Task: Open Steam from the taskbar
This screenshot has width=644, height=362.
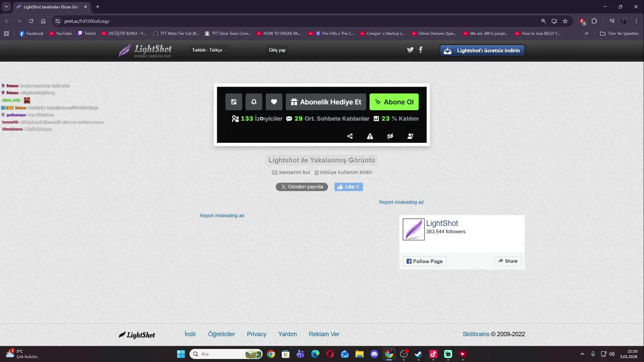Action: pos(418,354)
